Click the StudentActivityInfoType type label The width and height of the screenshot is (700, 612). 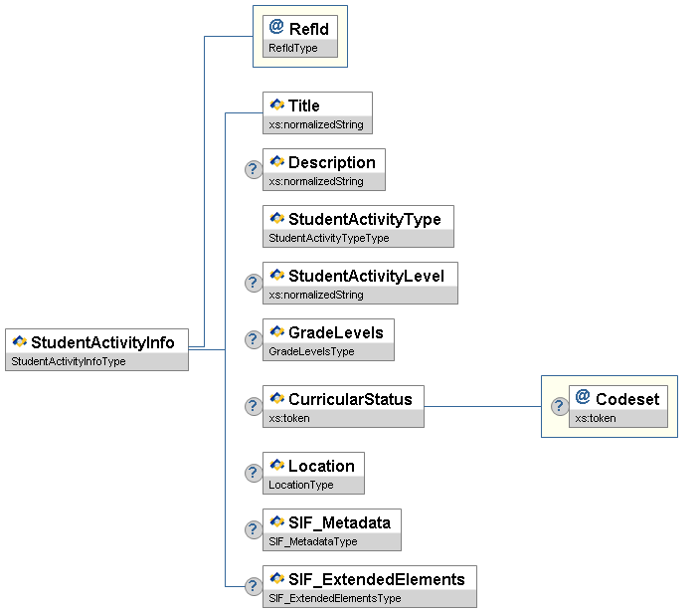[x=69, y=361]
